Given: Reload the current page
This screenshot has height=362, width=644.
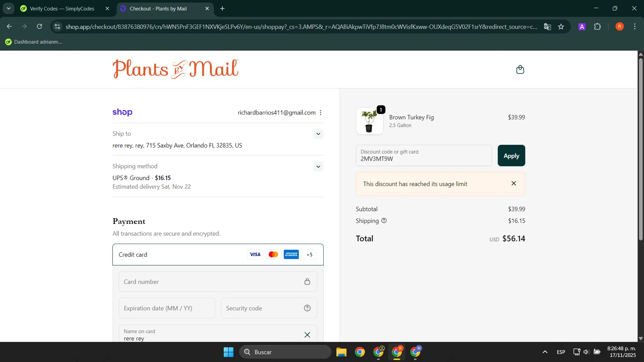Looking at the screenshot, I should (x=39, y=27).
